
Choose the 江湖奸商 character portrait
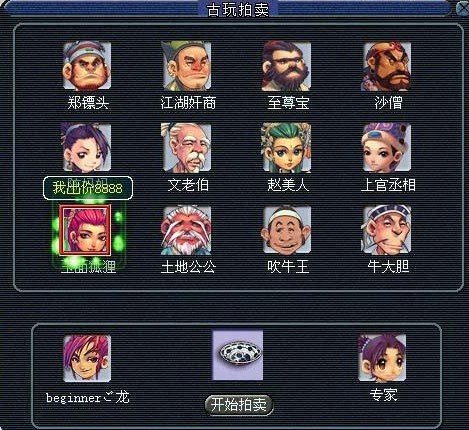tap(187, 66)
